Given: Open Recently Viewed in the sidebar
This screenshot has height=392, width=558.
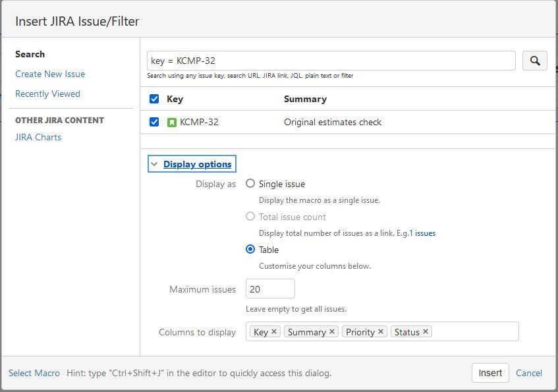Looking at the screenshot, I should (x=47, y=94).
